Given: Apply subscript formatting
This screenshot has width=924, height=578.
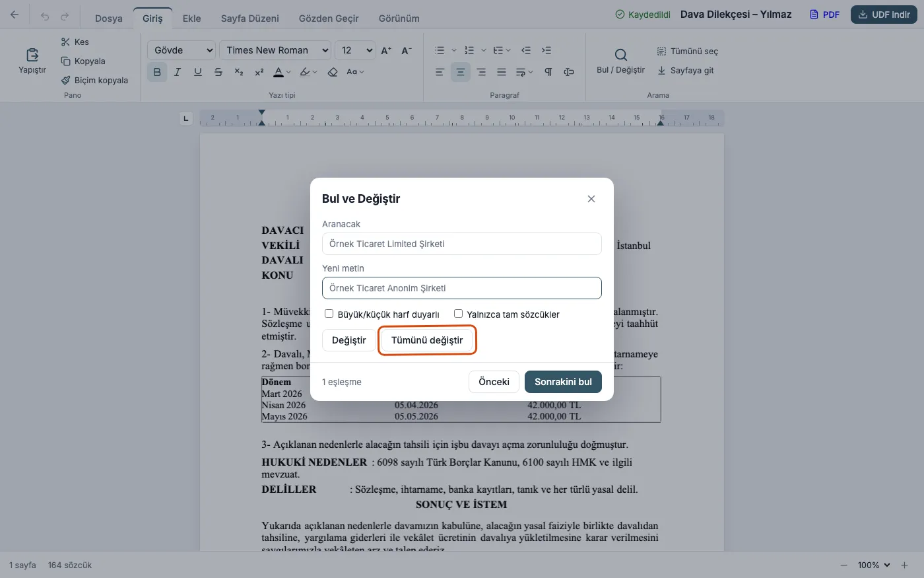Looking at the screenshot, I should 238,72.
